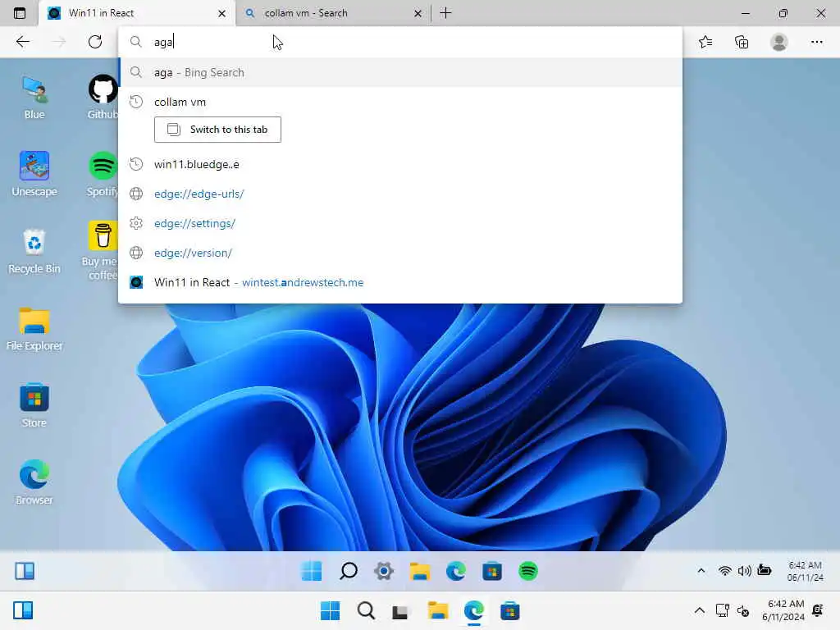Launch the Spotify desktop shortcut
This screenshot has height=630, width=840.
click(x=103, y=175)
